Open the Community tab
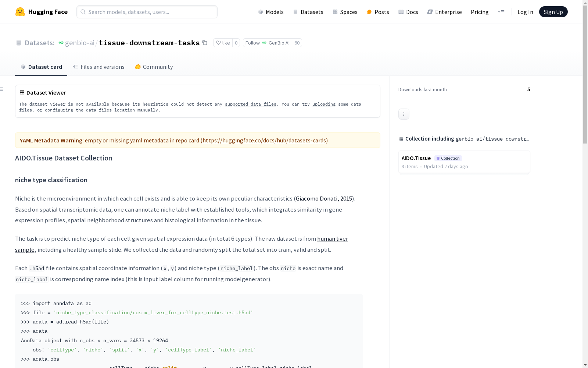This screenshot has height=368, width=588. tap(154, 67)
